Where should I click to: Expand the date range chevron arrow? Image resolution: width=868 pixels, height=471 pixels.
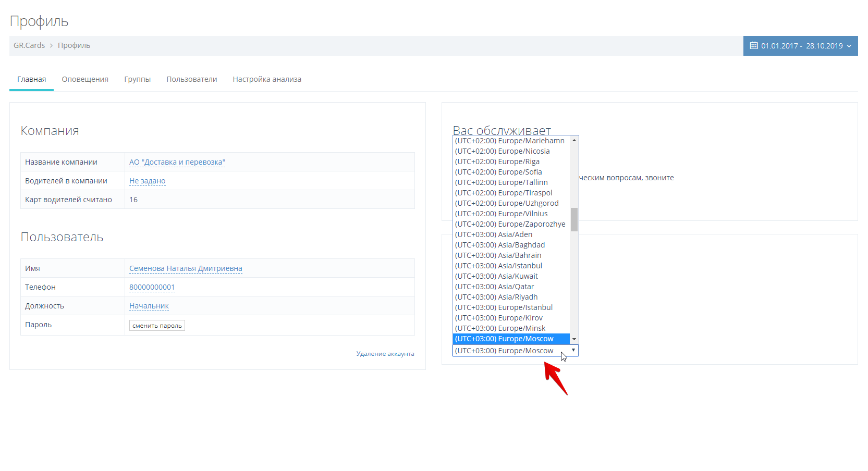(x=849, y=46)
